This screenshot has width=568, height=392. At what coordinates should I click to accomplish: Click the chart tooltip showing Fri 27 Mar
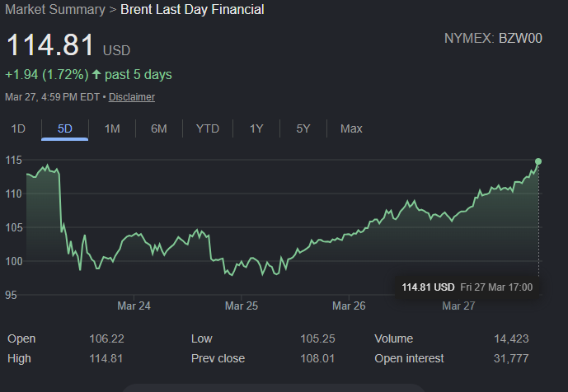[467, 287]
